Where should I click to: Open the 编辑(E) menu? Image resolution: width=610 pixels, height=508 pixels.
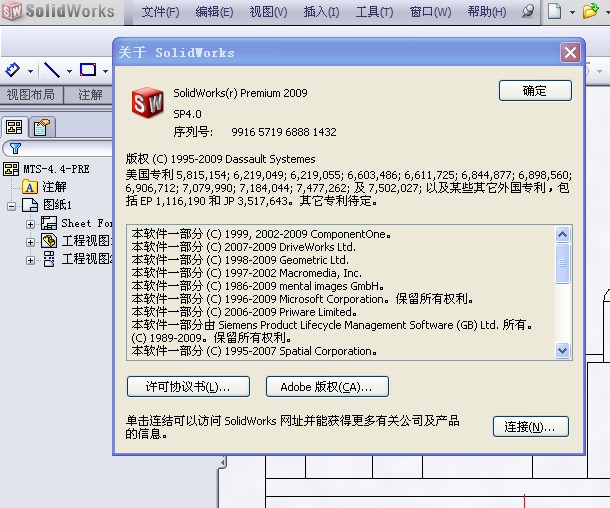pos(214,12)
